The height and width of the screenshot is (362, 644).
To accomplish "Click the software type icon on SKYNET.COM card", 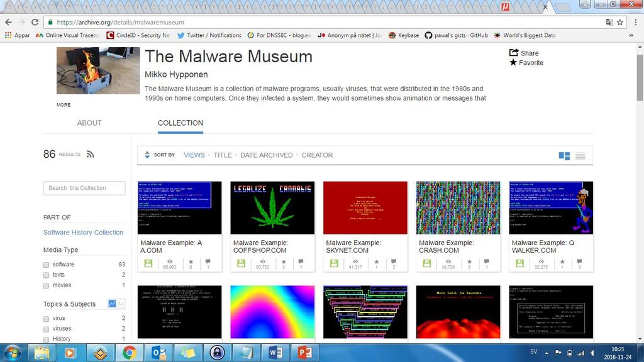I will coord(334,263).
